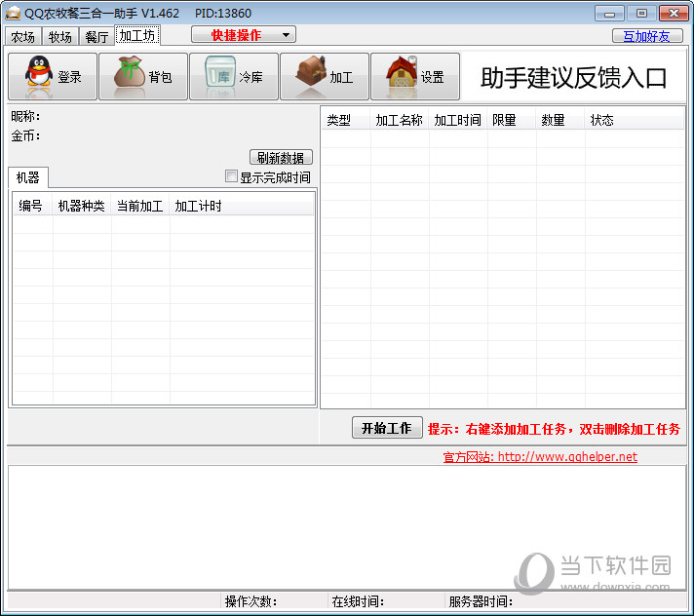Click the 操作次数 status bar entry

tap(275, 601)
